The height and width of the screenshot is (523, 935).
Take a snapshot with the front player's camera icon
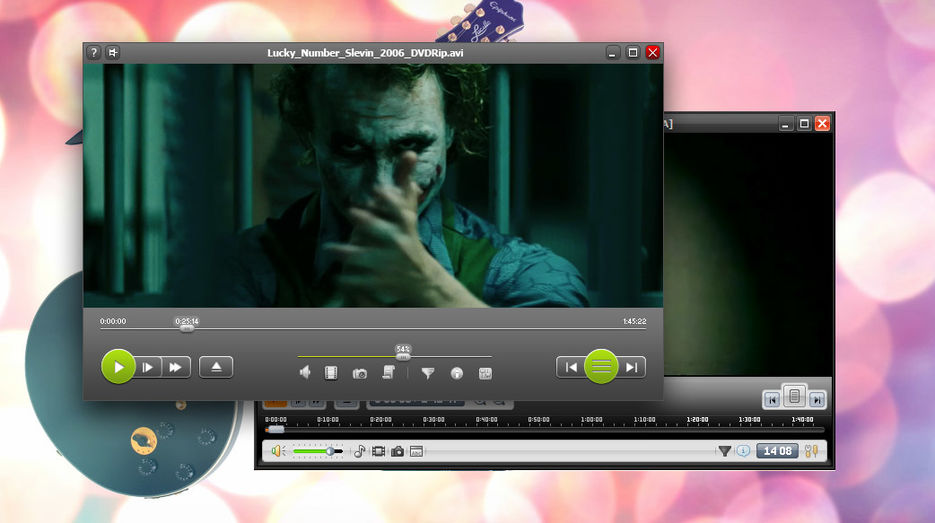[360, 374]
